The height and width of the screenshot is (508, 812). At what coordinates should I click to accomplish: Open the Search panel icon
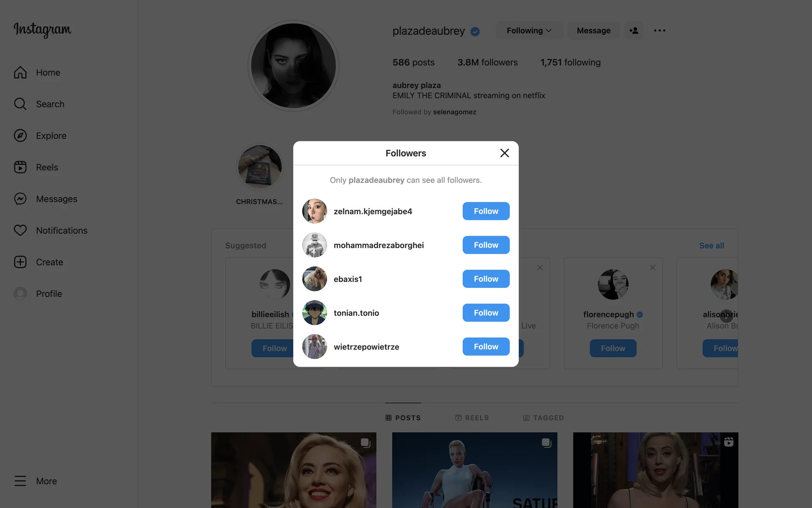pos(20,104)
